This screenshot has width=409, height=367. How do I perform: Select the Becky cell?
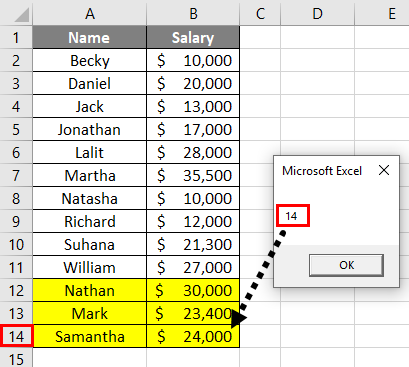click(89, 60)
